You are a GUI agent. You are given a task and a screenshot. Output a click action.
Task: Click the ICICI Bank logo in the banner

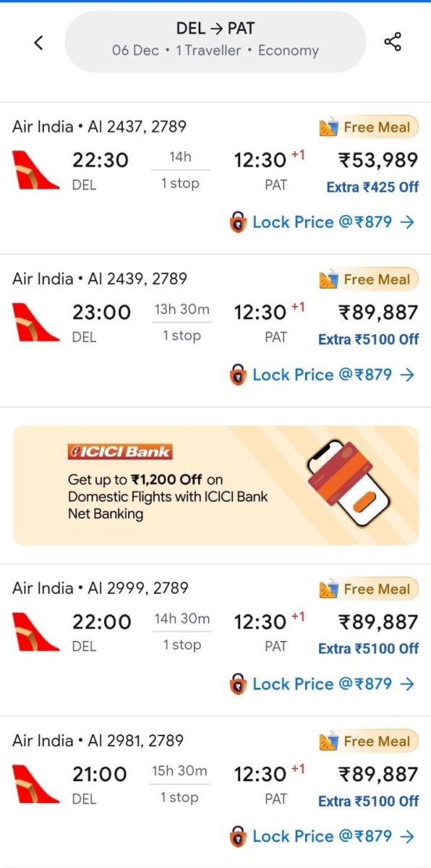click(x=121, y=451)
